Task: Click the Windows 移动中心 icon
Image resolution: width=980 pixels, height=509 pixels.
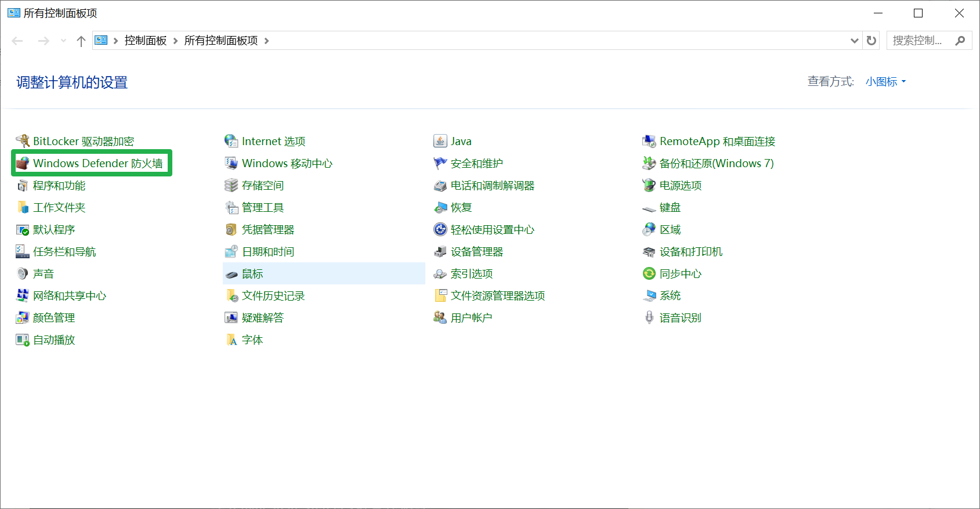Action: pos(232,163)
